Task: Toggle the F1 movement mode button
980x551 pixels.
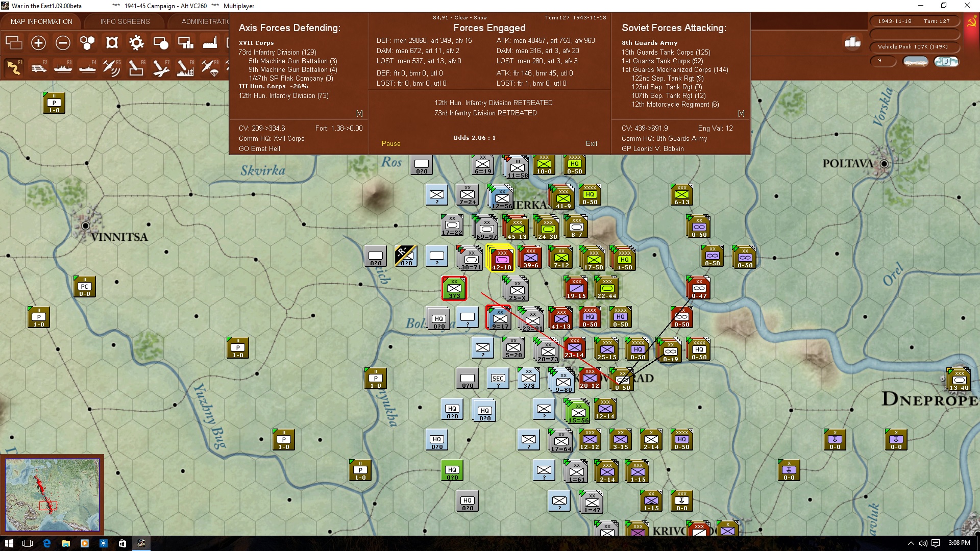Action: [14, 67]
